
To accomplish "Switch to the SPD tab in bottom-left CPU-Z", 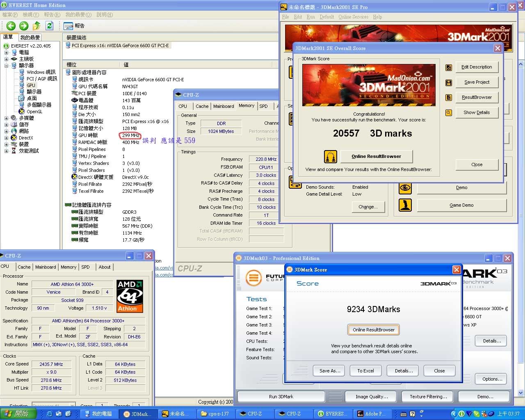I will click(85, 267).
